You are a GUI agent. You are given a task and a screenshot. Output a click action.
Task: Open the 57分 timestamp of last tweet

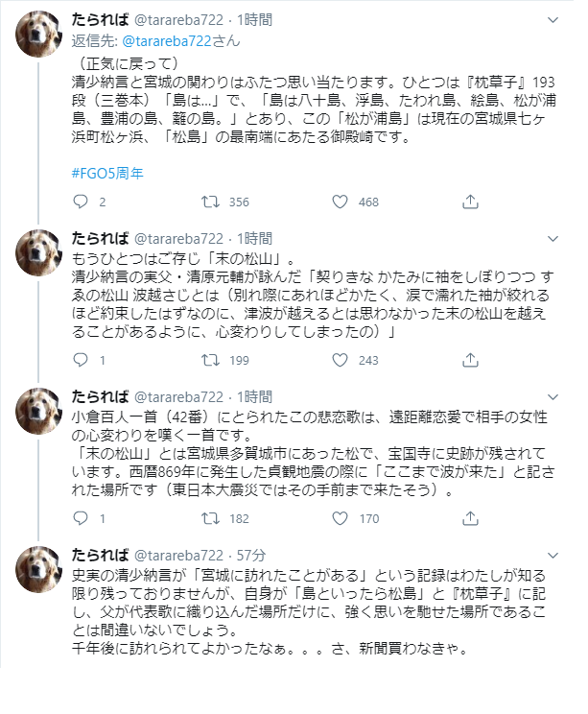250,555
